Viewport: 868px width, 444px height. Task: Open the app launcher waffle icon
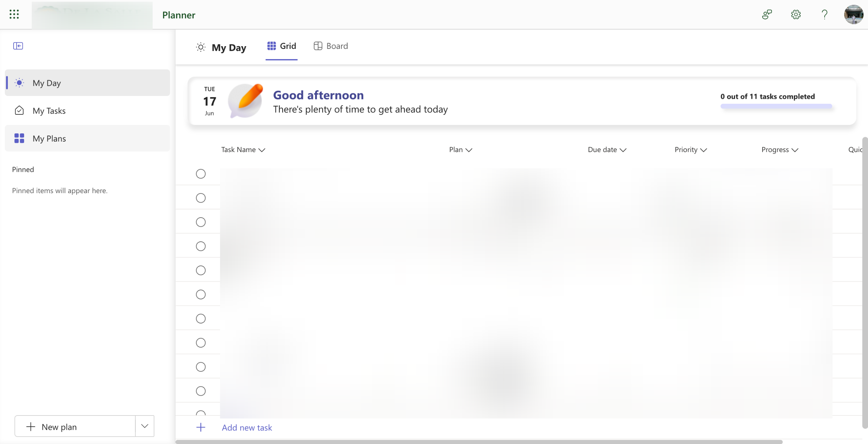(x=14, y=14)
